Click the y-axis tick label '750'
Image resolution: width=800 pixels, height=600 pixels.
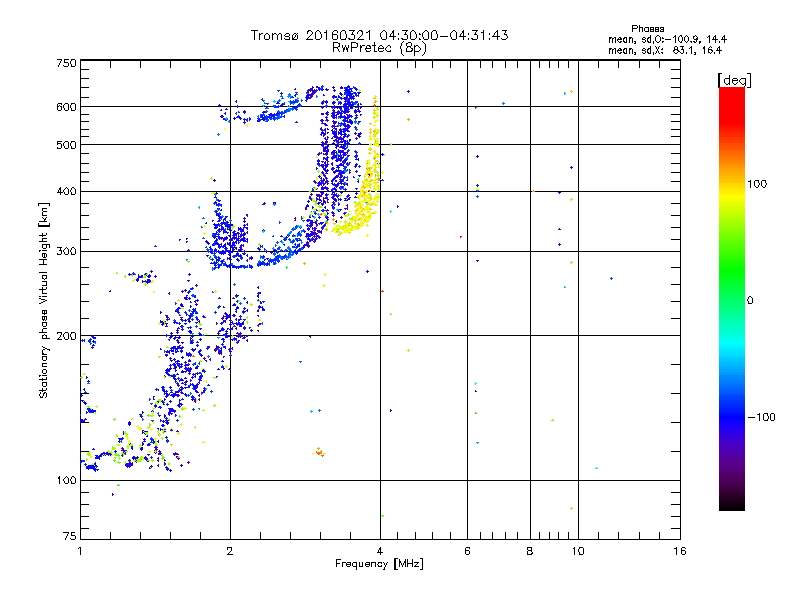pyautogui.click(x=66, y=63)
